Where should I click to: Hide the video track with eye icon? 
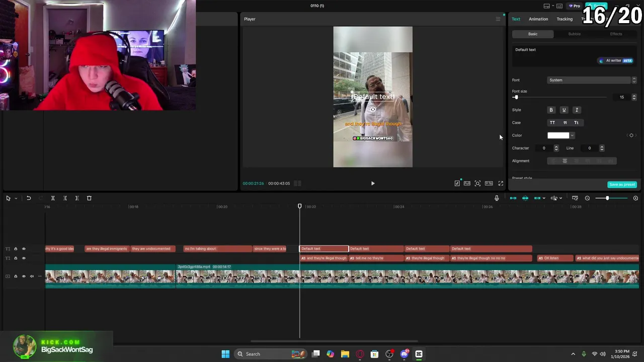click(x=24, y=276)
